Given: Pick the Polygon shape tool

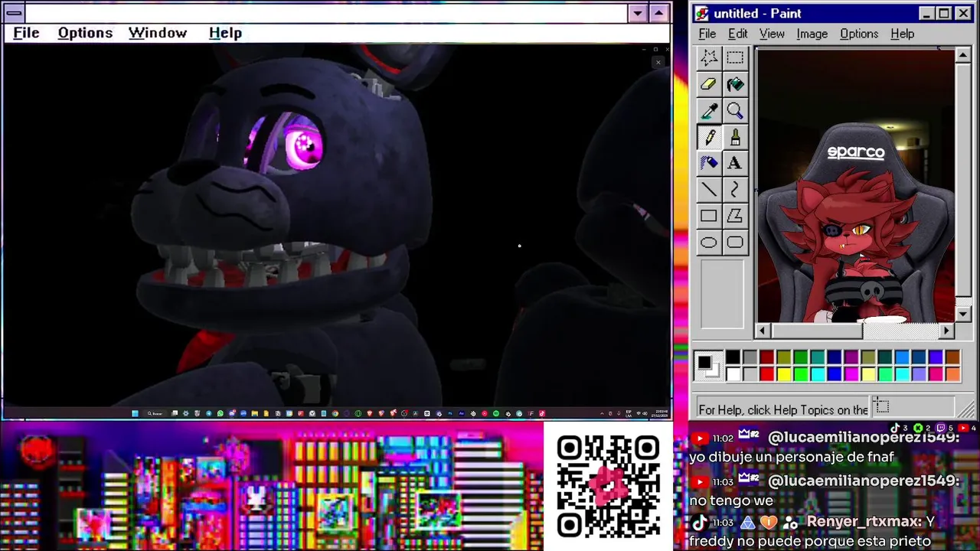Looking at the screenshot, I should [735, 217].
